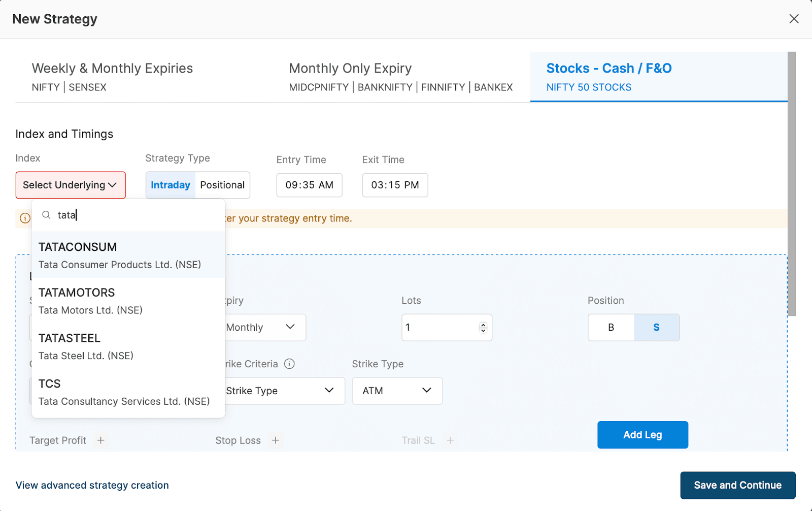Expand the Monthly expiry dropdown

coord(265,328)
